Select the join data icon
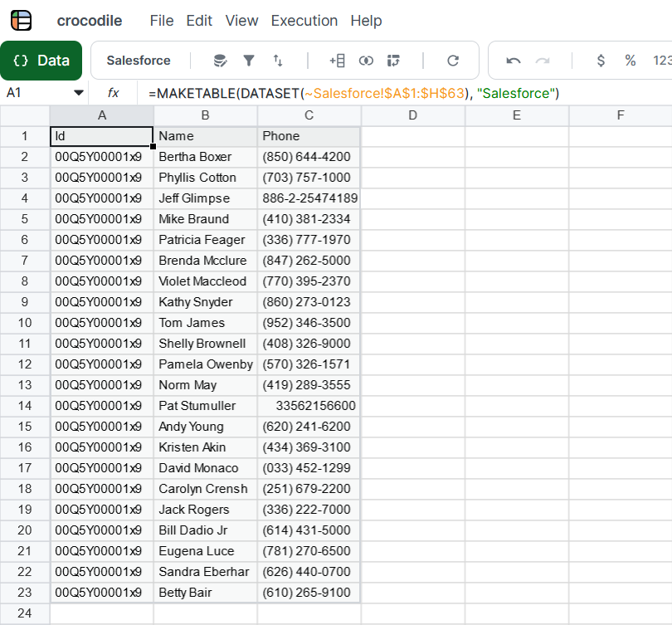Screen dimensions: 672x625 pyautogui.click(x=367, y=61)
